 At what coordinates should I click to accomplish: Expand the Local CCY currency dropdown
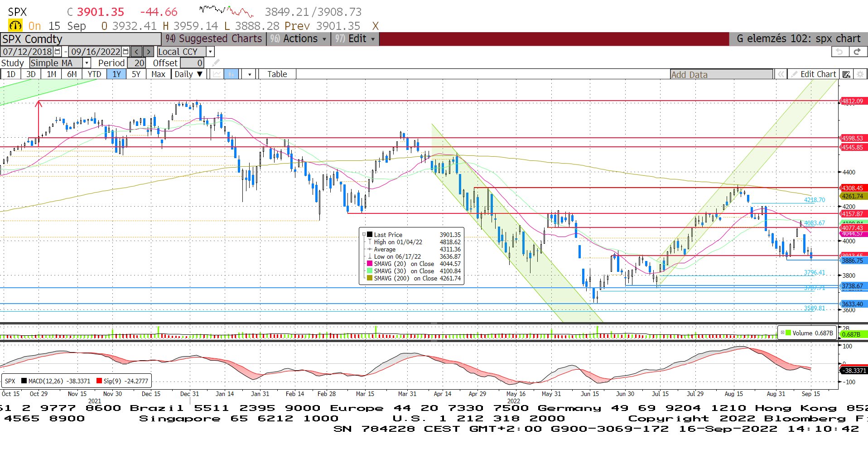pos(210,52)
